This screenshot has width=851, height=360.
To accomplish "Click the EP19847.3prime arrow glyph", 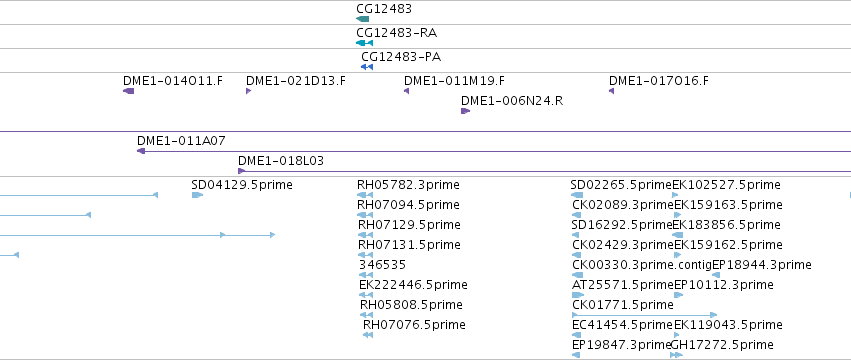I will [576, 355].
